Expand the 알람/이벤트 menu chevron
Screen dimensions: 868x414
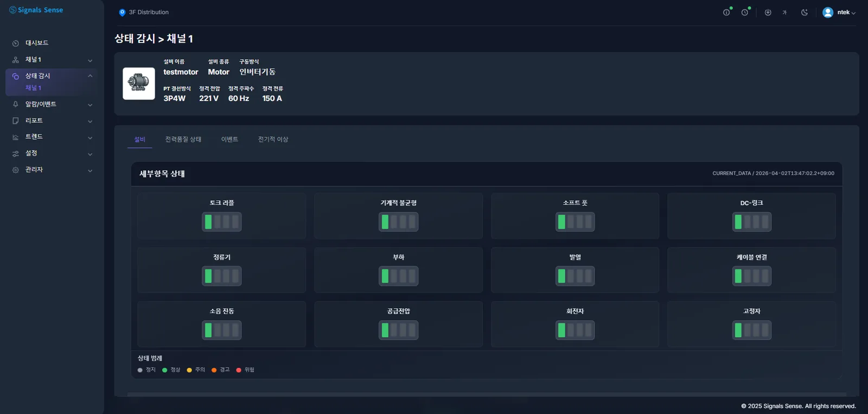[x=90, y=105]
